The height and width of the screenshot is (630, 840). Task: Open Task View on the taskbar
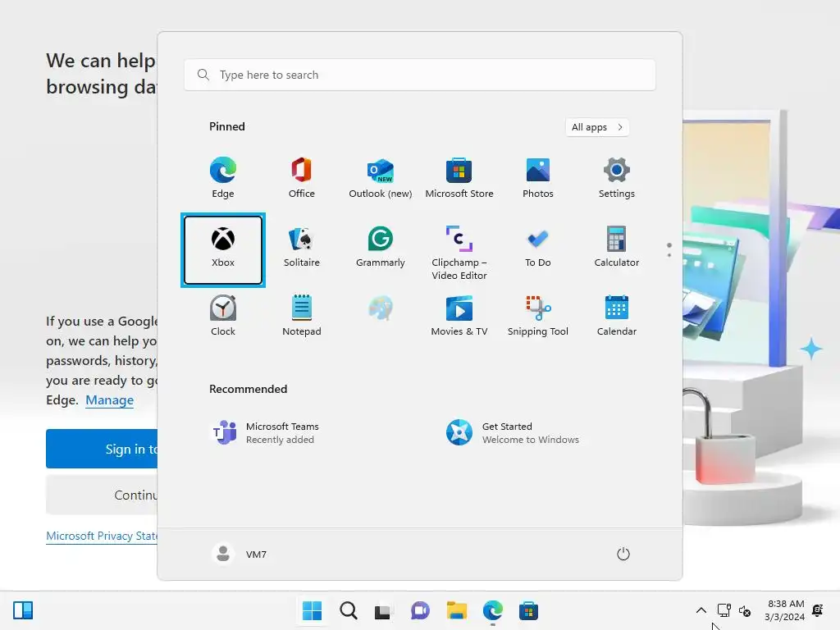(x=383, y=610)
